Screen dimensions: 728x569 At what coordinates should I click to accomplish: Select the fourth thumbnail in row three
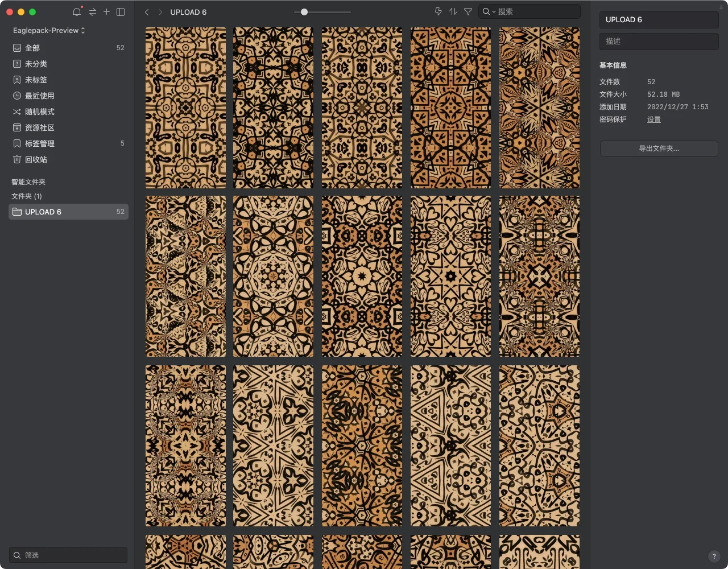coord(450,446)
